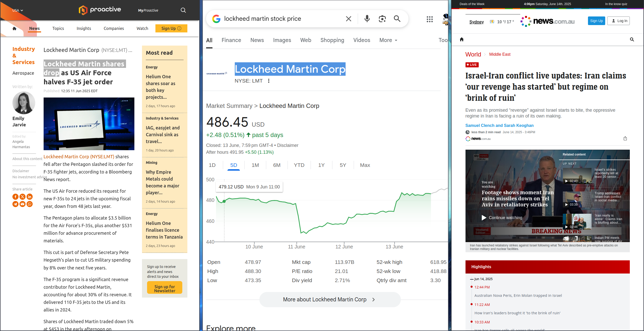Search by image with Google Lens

pyautogui.click(x=382, y=19)
